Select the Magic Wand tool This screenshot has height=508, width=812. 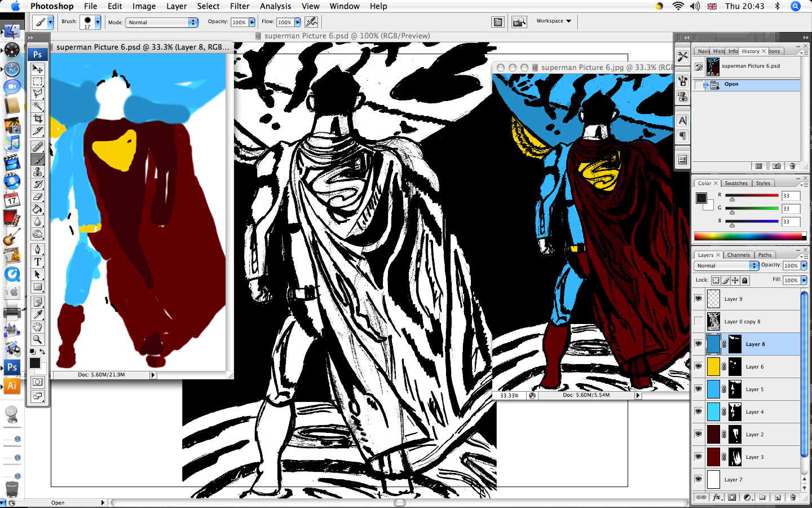(x=38, y=106)
